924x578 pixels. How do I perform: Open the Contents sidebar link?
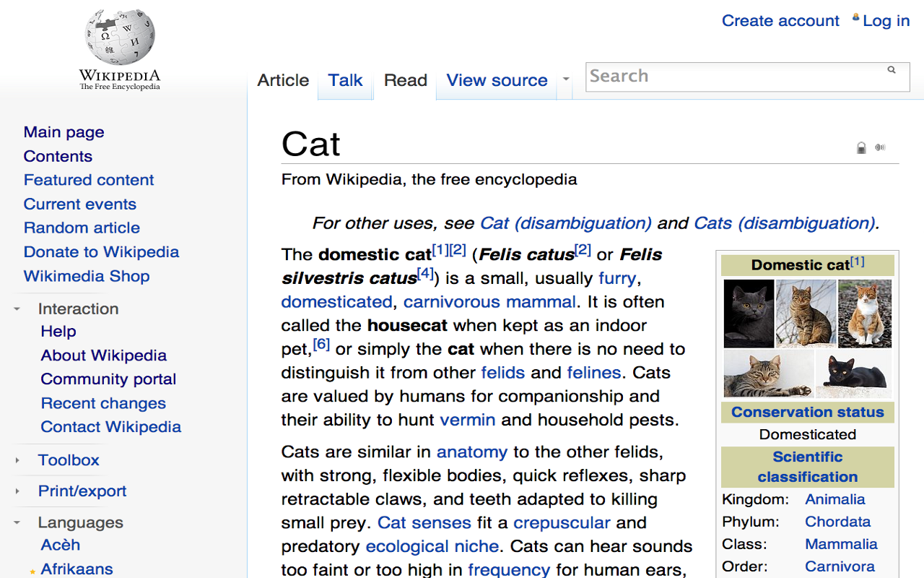[58, 156]
